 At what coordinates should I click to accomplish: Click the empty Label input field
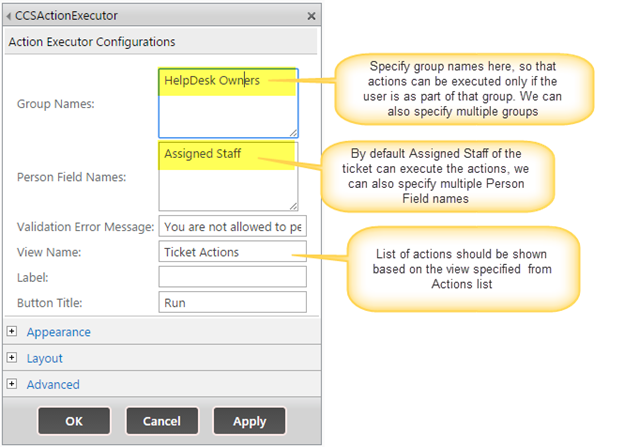(232, 277)
